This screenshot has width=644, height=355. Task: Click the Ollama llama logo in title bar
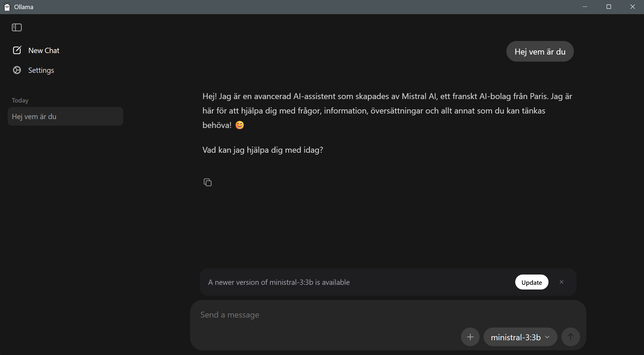click(7, 7)
